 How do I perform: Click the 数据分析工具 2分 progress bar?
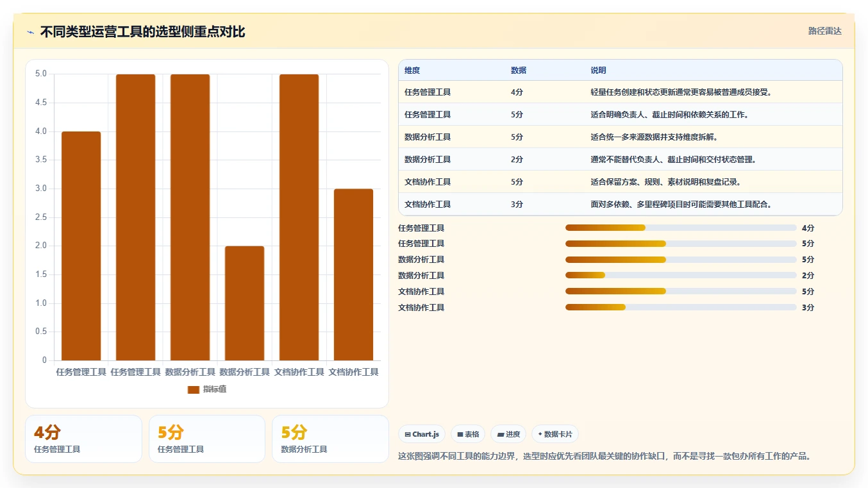681,275
